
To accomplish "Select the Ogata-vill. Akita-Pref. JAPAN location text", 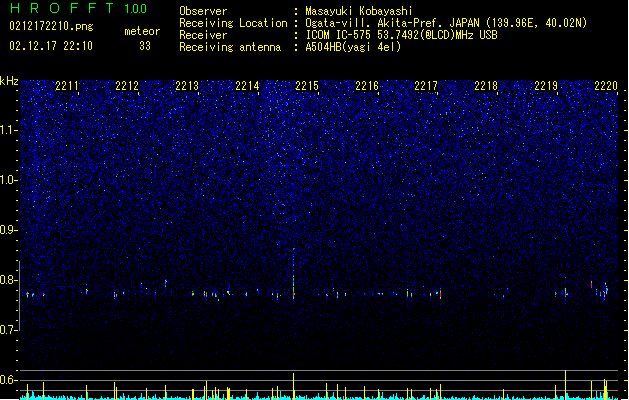I will 446,23.
